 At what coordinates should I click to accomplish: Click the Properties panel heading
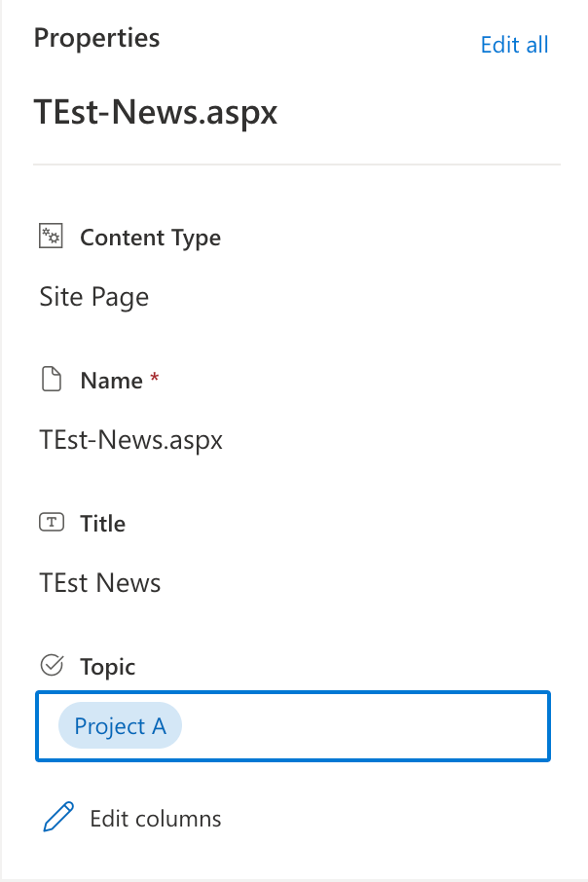pos(96,39)
